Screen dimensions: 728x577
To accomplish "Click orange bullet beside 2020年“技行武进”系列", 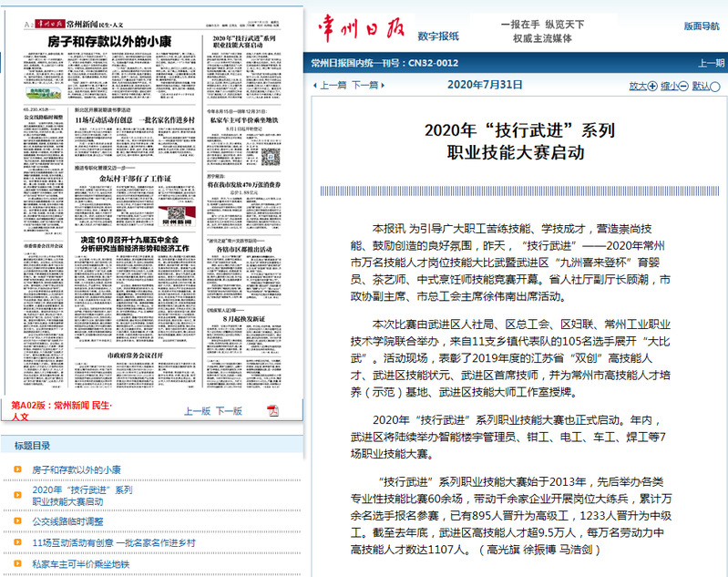I will [17, 495].
